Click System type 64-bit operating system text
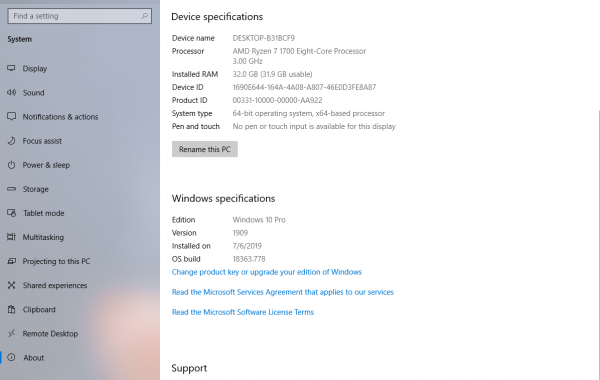600x380 pixels. coord(309,113)
